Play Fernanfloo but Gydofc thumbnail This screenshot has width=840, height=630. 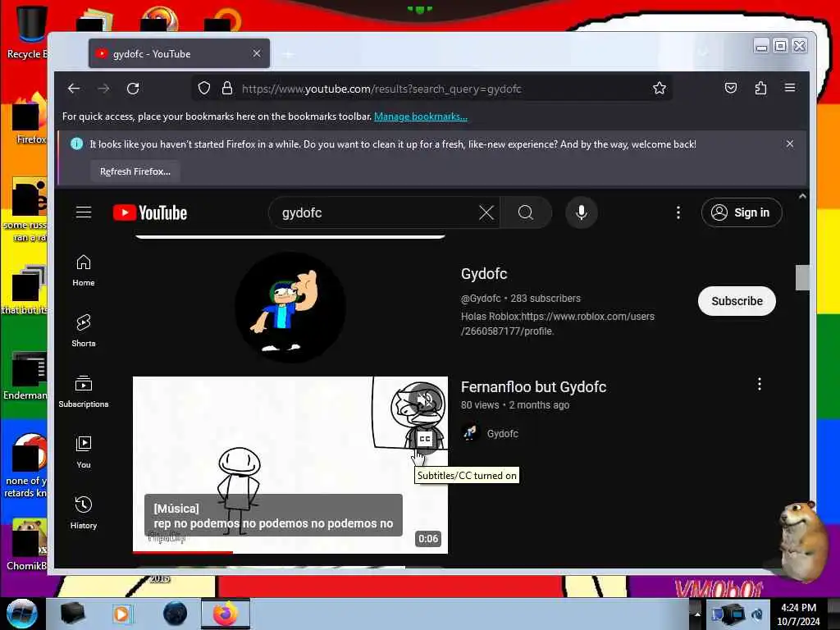click(x=290, y=465)
